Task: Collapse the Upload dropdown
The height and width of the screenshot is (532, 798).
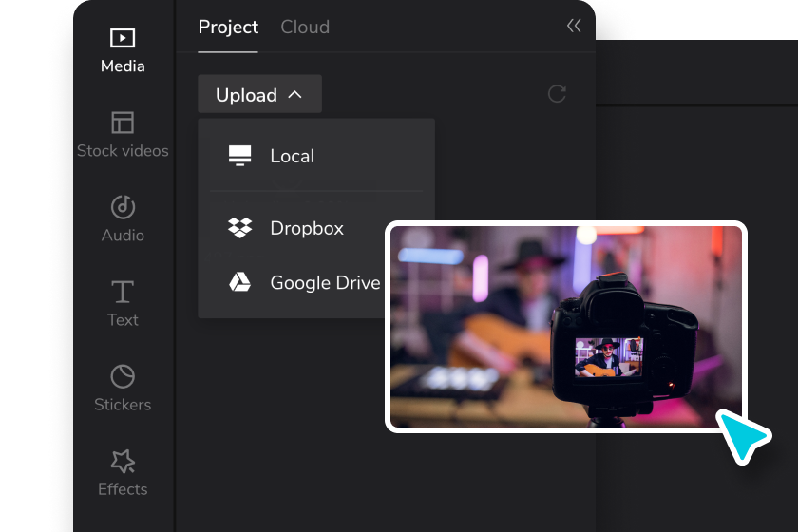Action: coord(259,94)
